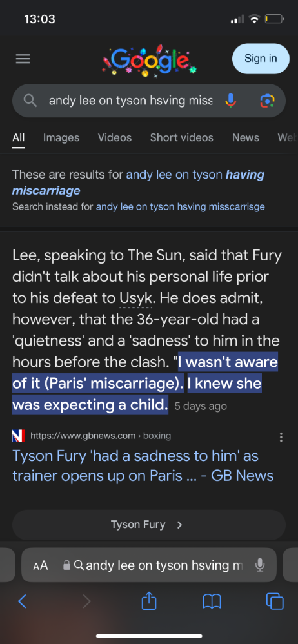Expand the Tyson Fury topic chip
This screenshot has width=298, height=644.
tap(149, 525)
